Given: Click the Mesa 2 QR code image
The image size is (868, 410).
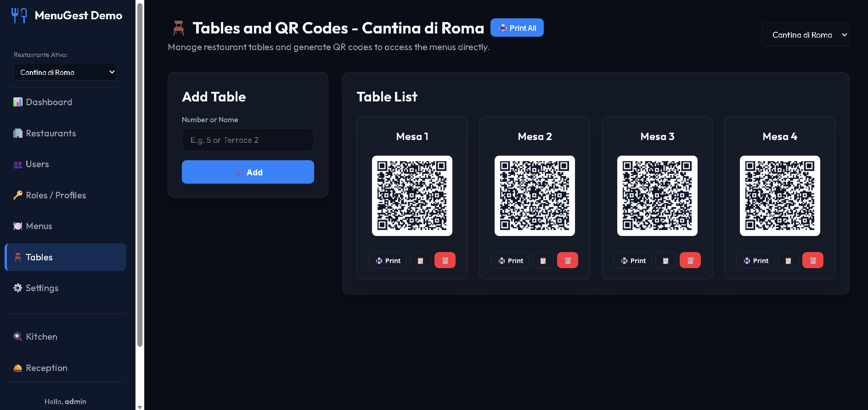Looking at the screenshot, I should 535,196.
